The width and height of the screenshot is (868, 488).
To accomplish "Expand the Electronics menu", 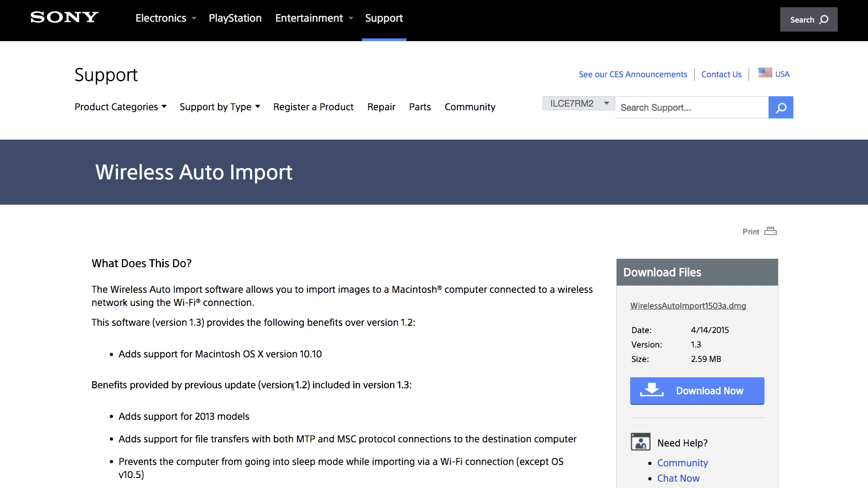I will point(165,18).
